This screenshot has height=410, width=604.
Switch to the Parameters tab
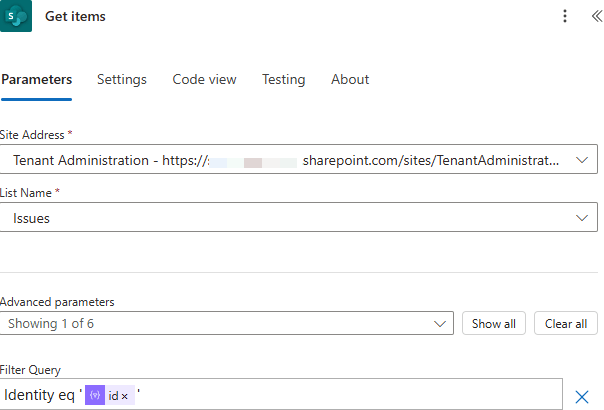(36, 80)
